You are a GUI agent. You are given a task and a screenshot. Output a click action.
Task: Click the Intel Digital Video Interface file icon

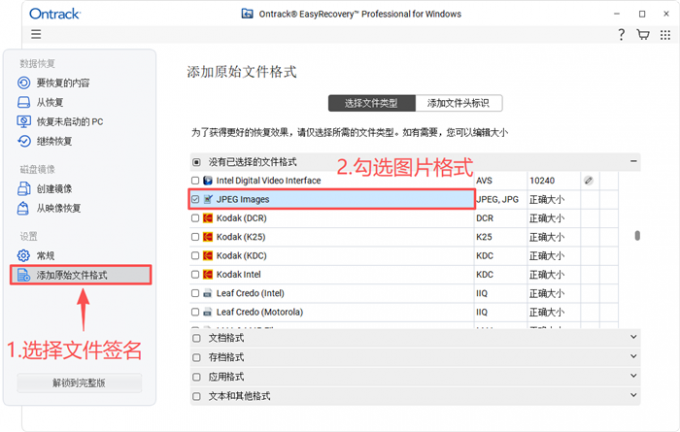pyautogui.click(x=208, y=180)
